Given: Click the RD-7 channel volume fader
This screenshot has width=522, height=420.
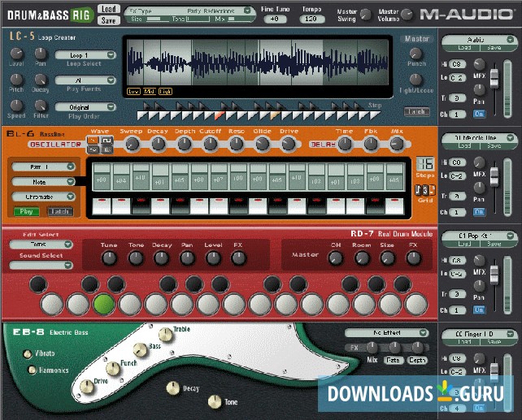Looking at the screenshot, I should coord(494,275).
